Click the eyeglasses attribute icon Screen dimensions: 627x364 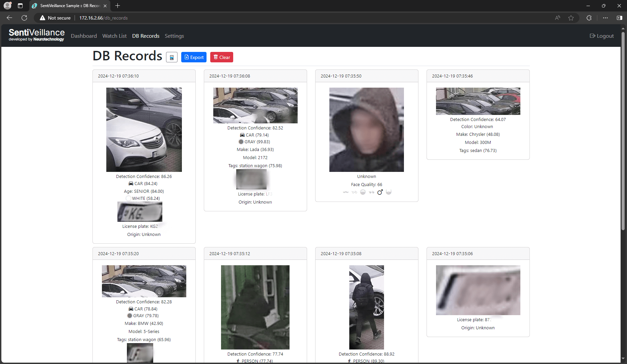(x=354, y=192)
